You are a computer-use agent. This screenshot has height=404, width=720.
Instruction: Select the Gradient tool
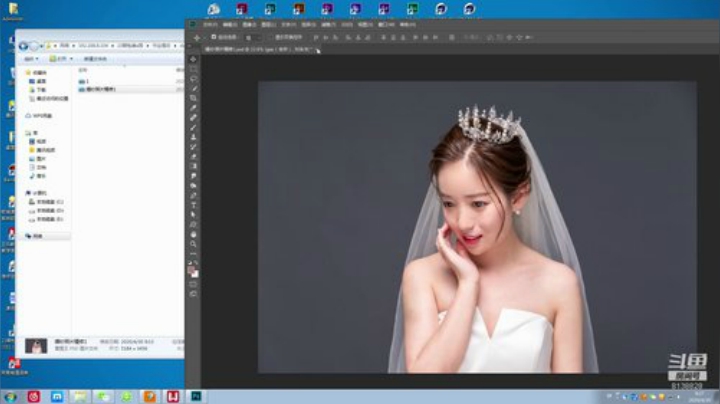[193, 166]
